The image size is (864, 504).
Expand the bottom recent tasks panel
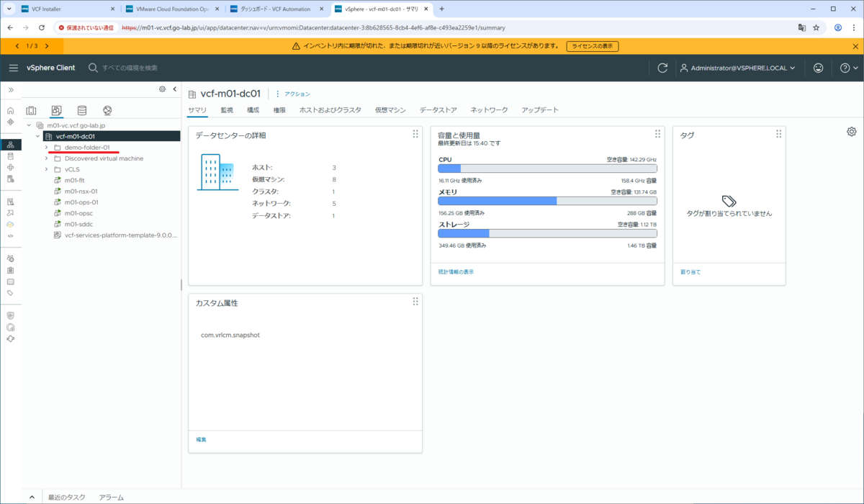click(32, 498)
